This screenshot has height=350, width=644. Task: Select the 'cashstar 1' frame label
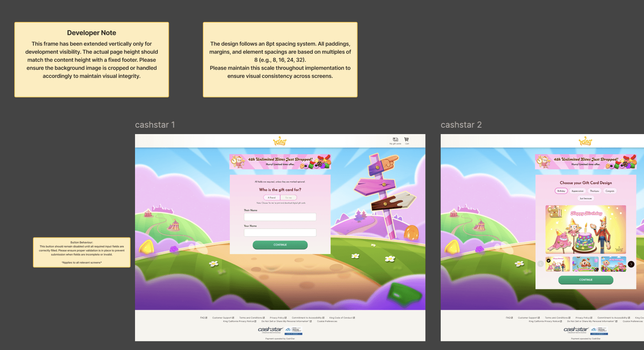(155, 125)
